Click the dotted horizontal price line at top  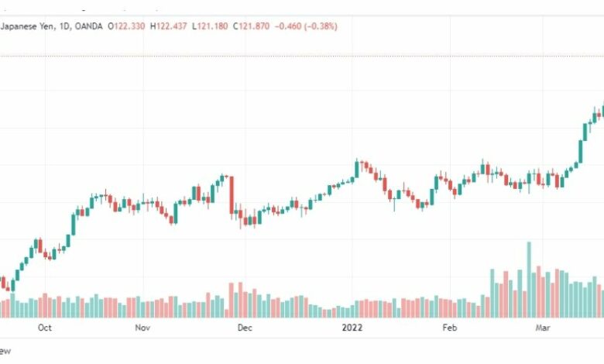302,57
